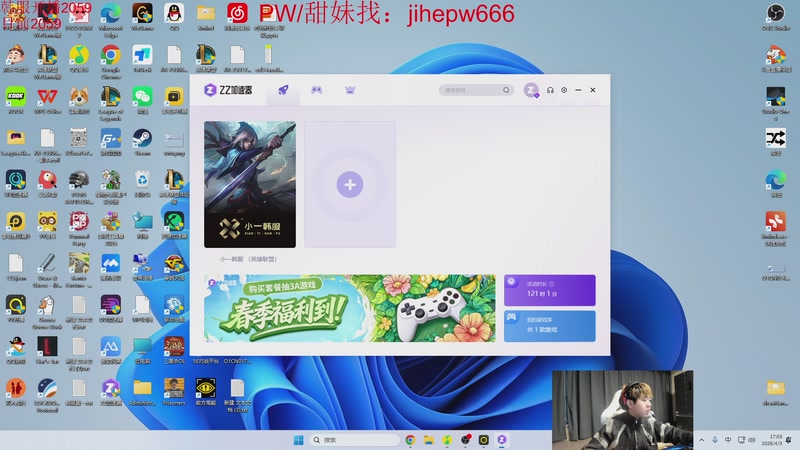Click the headset customer support icon

point(550,90)
